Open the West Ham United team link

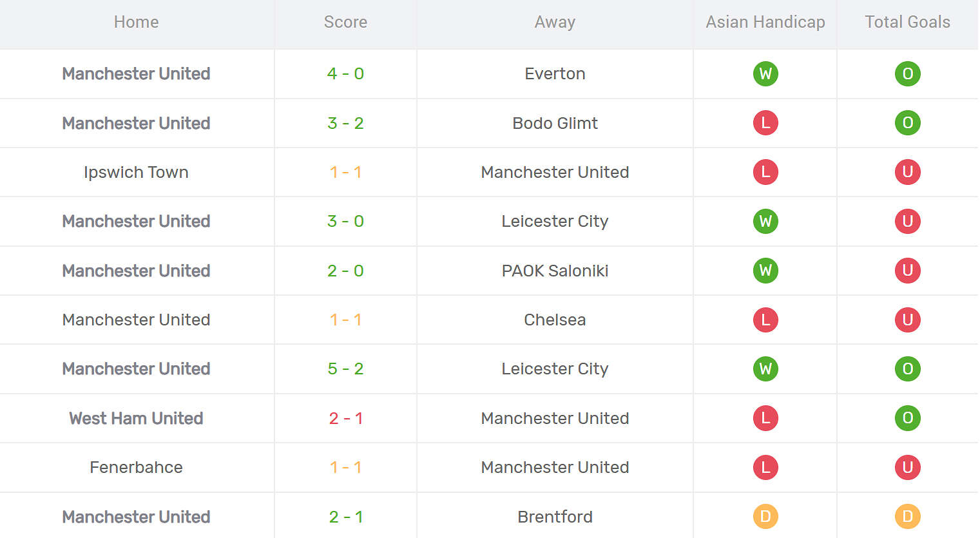pos(136,418)
